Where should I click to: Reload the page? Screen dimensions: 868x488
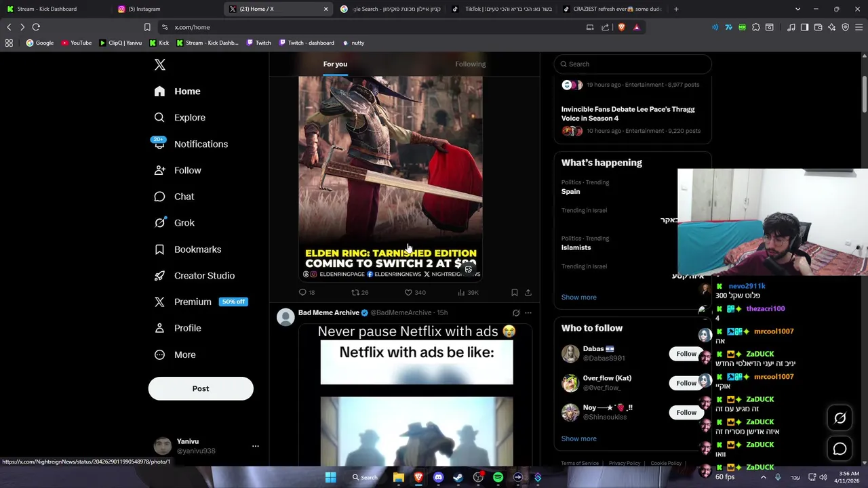[x=36, y=27]
